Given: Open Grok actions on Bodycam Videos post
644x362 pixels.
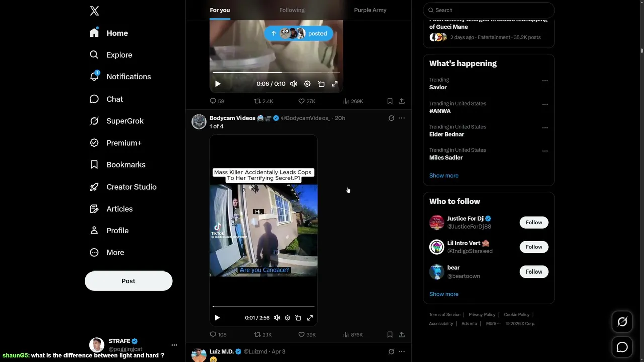Looking at the screenshot, I should 391,118.
